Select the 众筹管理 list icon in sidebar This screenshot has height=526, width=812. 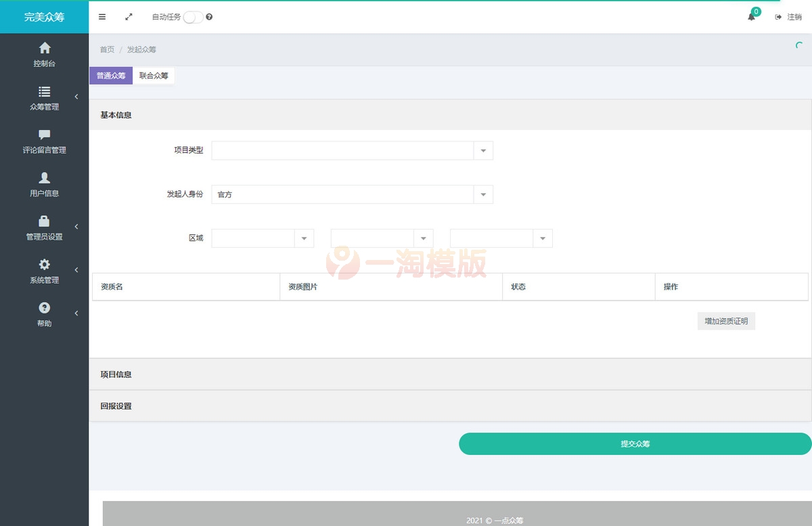pyautogui.click(x=44, y=91)
